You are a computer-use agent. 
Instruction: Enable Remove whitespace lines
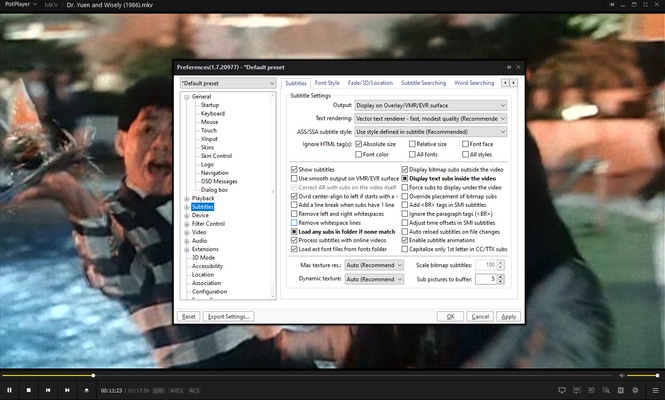pyautogui.click(x=294, y=223)
